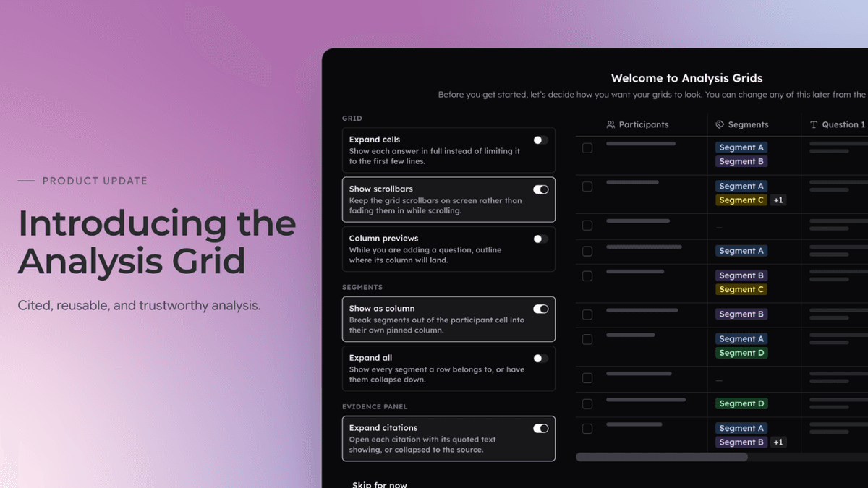Select the row tagged only Segment D
Image resolution: width=868 pixels, height=488 pixels.
point(587,403)
